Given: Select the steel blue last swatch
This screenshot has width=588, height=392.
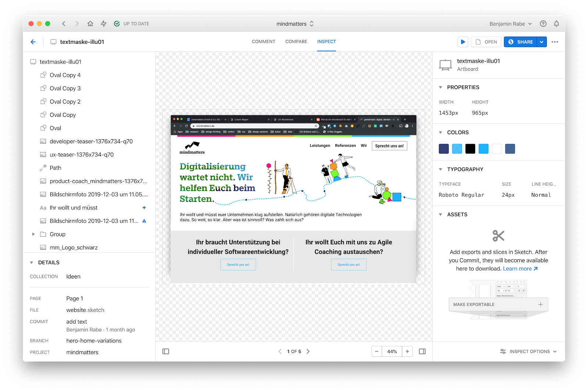Looking at the screenshot, I should (x=510, y=149).
